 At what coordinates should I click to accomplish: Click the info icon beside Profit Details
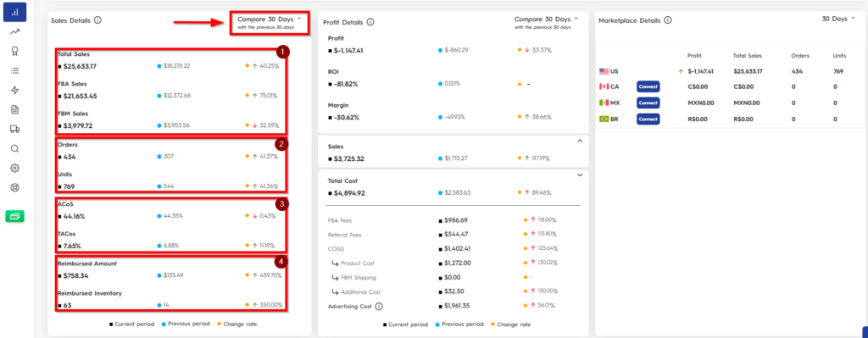(x=370, y=22)
